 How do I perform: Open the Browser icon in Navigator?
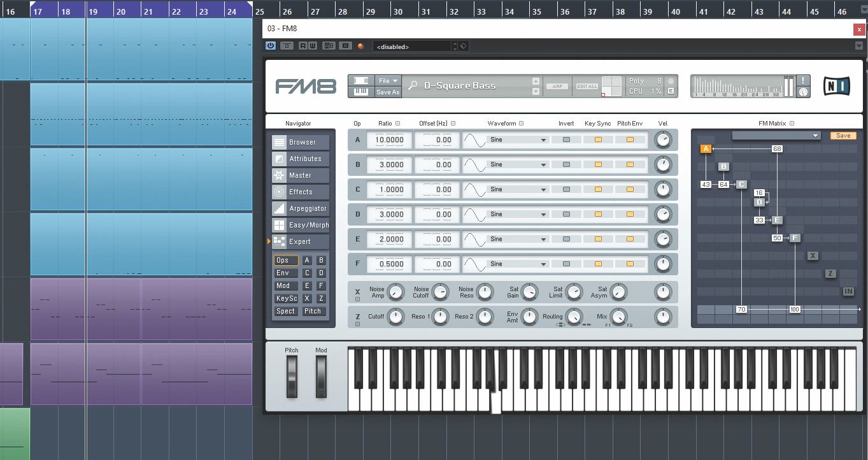pyautogui.click(x=279, y=142)
